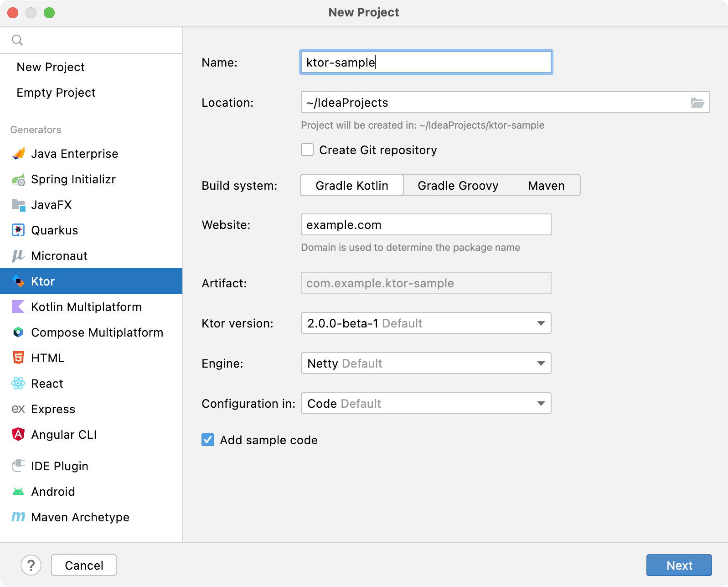Click the Java Enterprise generator icon
728x587 pixels.
coord(18,154)
